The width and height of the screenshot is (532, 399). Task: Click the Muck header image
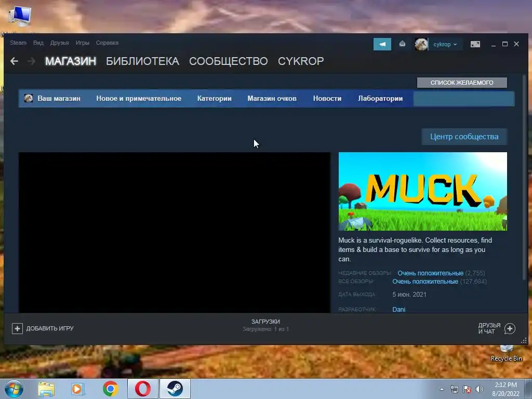pos(423,191)
